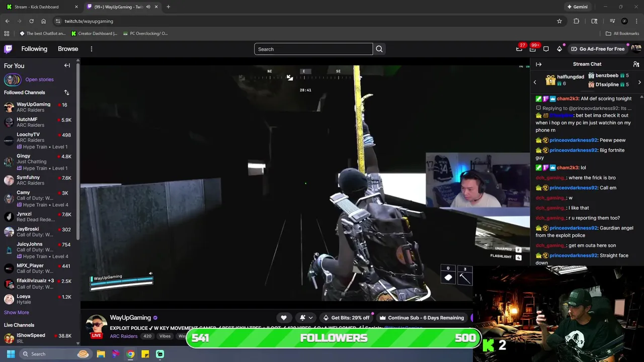Image resolution: width=644 pixels, height=362 pixels.
Task: Click WayUpGaming streamer avatar with LIVE badge
Action: pos(96,327)
